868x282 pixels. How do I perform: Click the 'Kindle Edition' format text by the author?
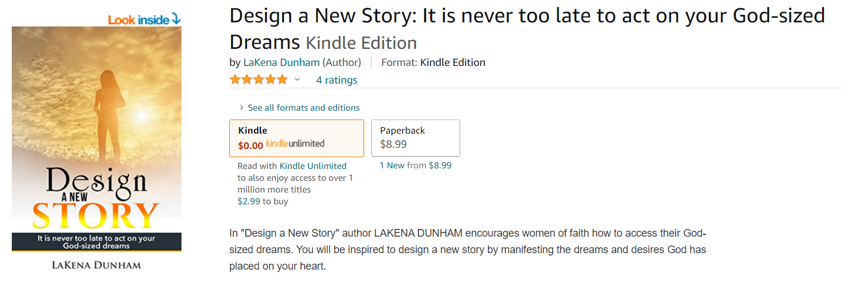[x=453, y=62]
